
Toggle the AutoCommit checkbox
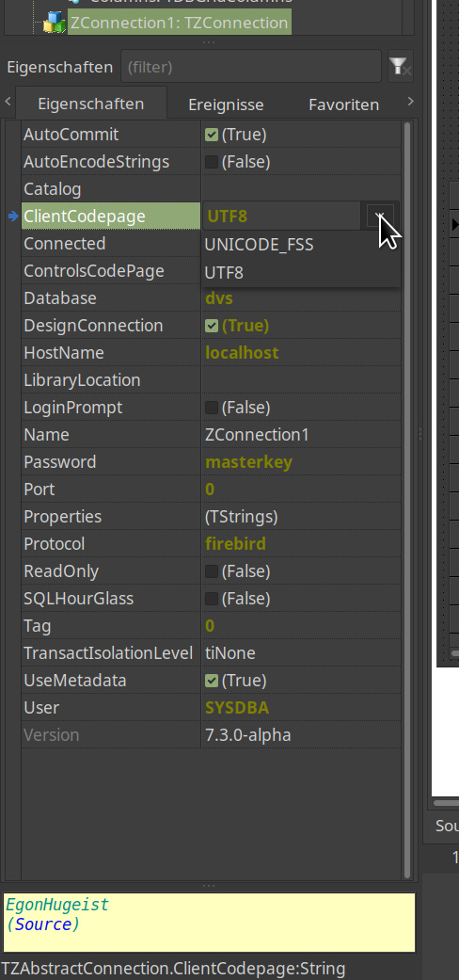tap(212, 135)
